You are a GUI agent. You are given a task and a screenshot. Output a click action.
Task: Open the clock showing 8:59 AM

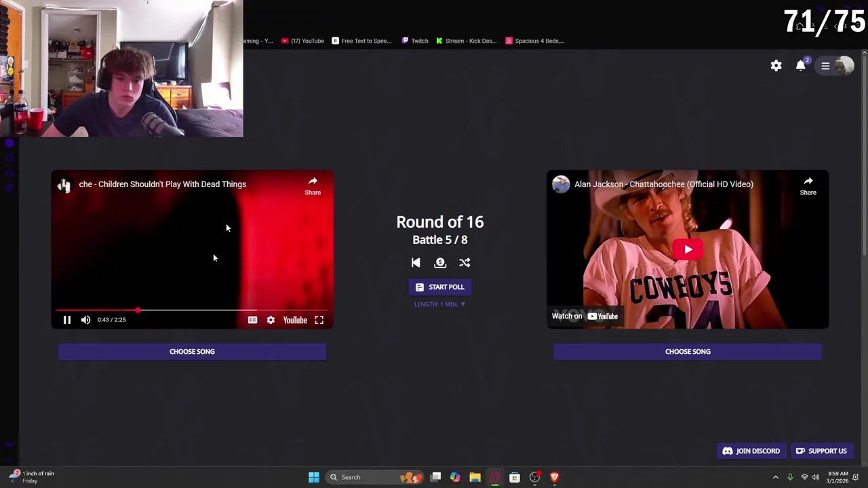click(x=837, y=477)
